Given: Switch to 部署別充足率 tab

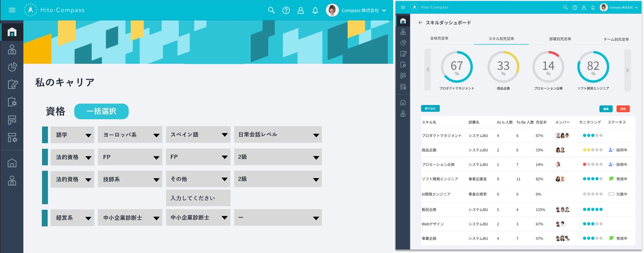Looking at the screenshot, I should 560,39.
